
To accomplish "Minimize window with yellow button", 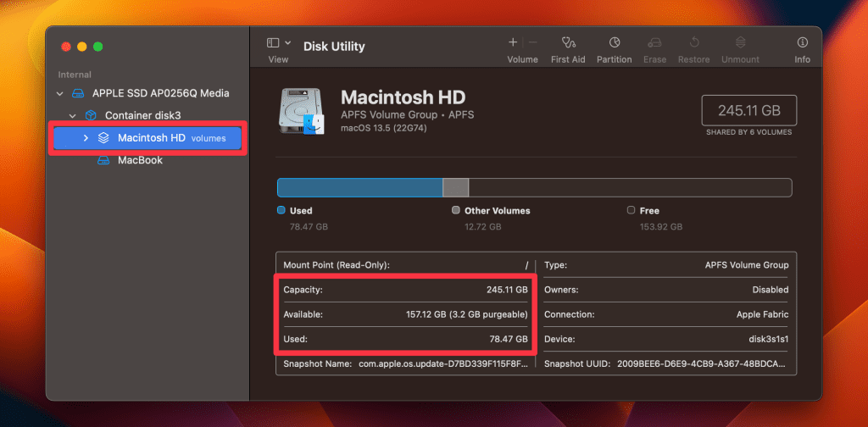I will click(x=82, y=47).
